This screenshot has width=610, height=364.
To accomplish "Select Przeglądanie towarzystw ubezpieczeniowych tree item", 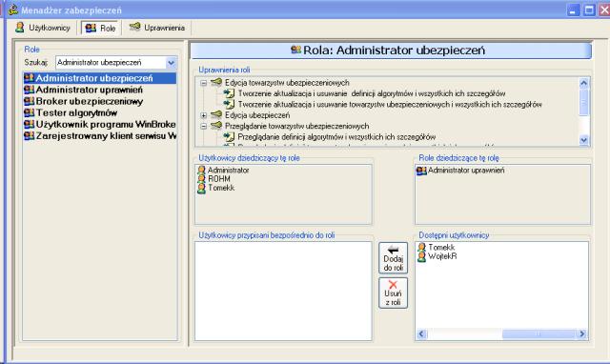I will 296,126.
